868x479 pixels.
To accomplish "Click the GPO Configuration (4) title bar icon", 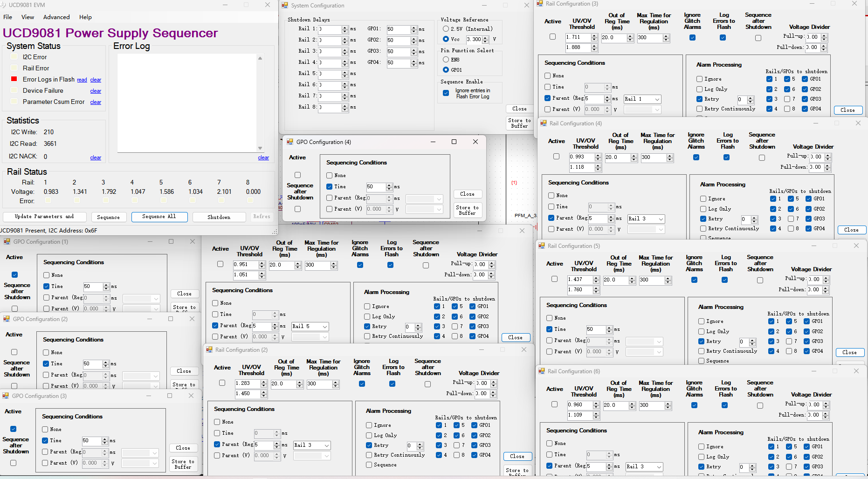I will coord(290,142).
